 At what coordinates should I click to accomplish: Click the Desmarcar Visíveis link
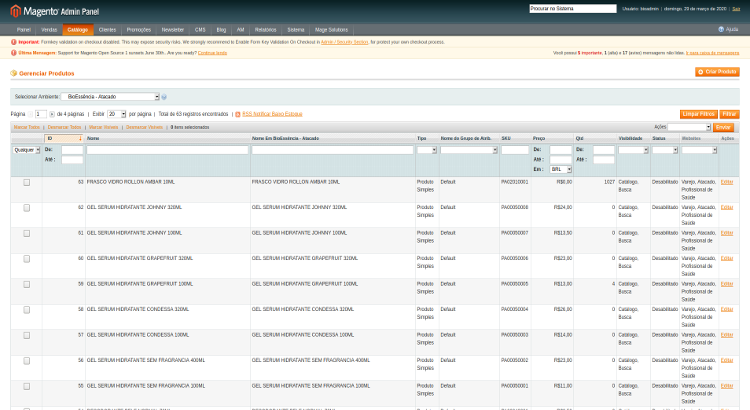pos(144,127)
